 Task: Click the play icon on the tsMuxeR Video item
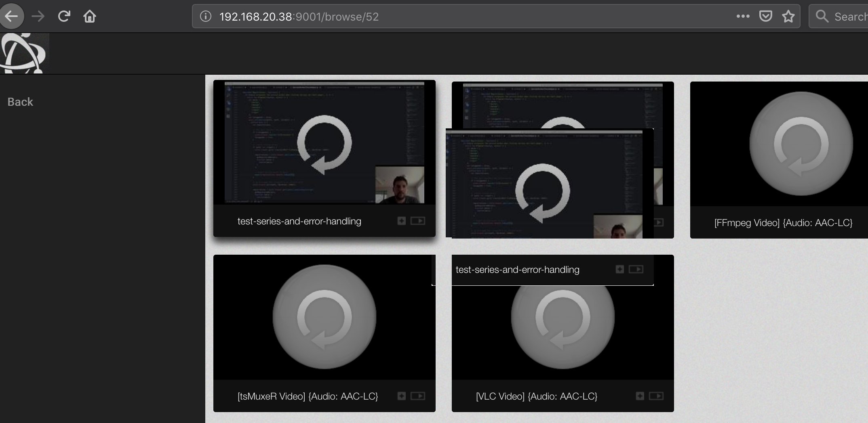[418, 396]
